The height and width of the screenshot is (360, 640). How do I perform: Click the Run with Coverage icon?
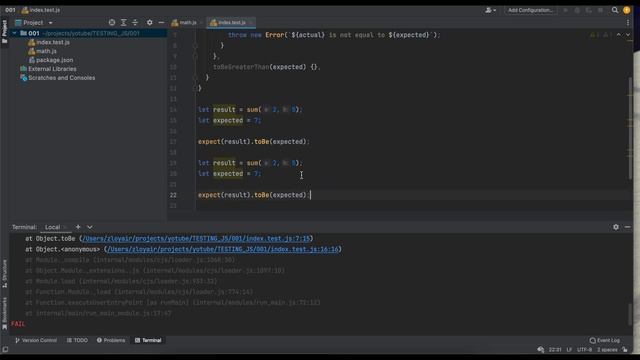[589, 10]
